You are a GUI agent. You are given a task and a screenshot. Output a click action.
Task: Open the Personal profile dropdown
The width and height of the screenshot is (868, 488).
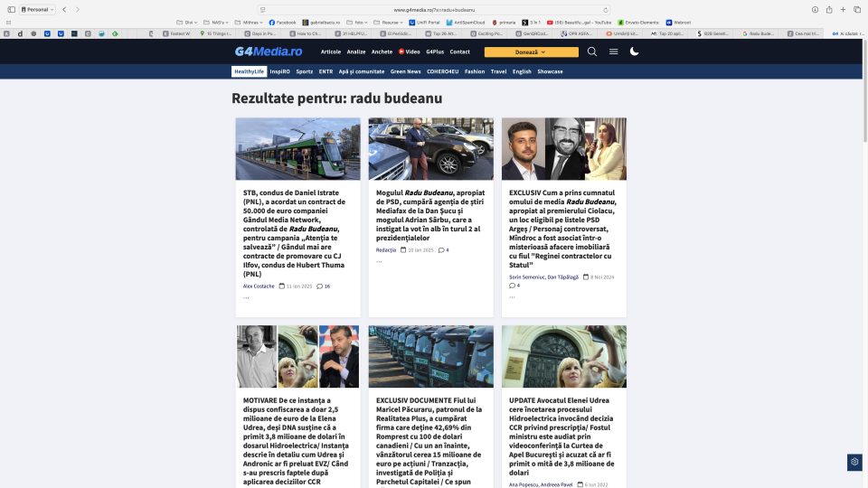34,9
